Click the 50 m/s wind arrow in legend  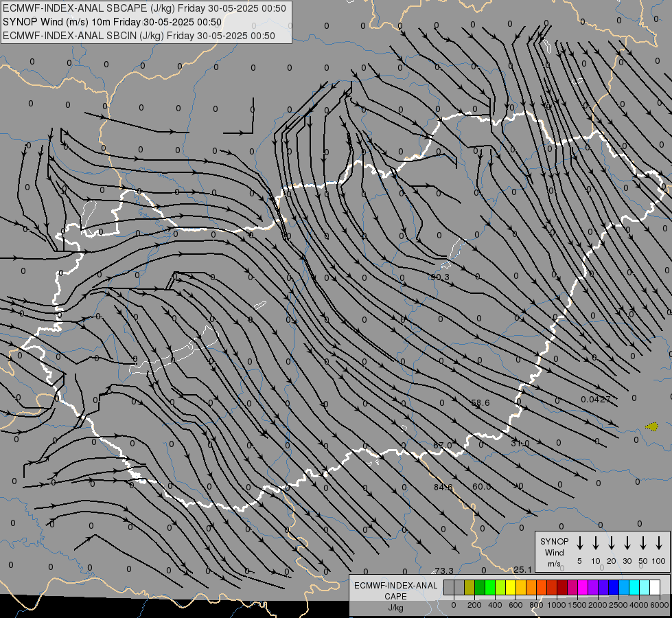tap(643, 542)
